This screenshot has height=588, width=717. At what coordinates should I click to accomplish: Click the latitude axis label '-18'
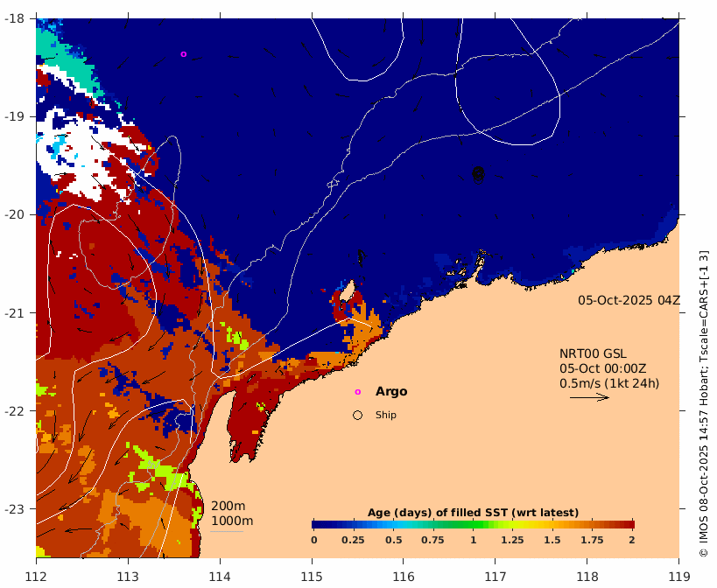tap(13, 18)
